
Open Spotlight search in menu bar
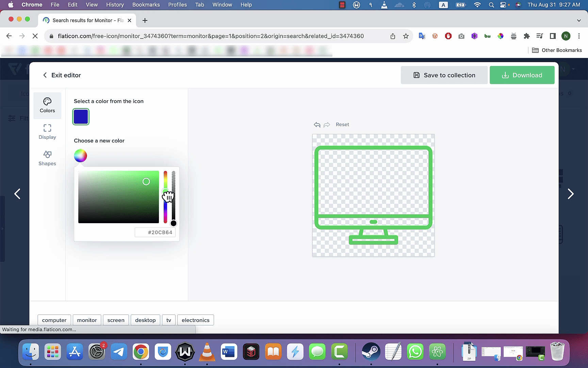pos(491,5)
